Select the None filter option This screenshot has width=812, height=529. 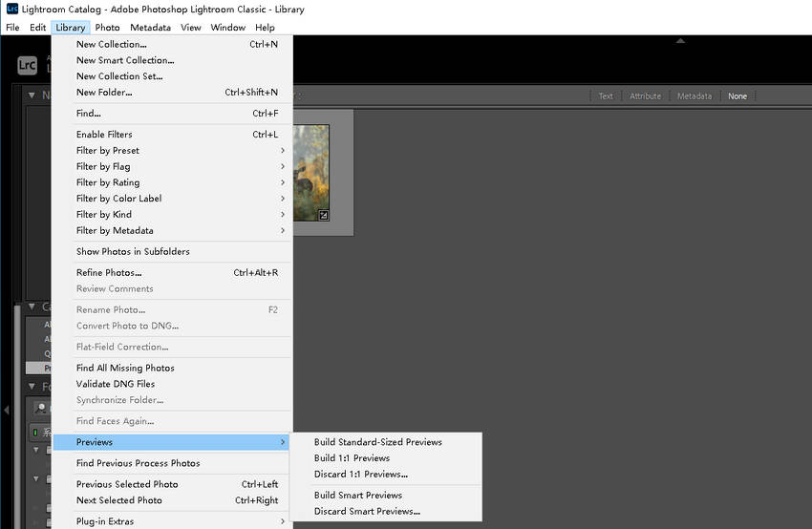(x=737, y=96)
